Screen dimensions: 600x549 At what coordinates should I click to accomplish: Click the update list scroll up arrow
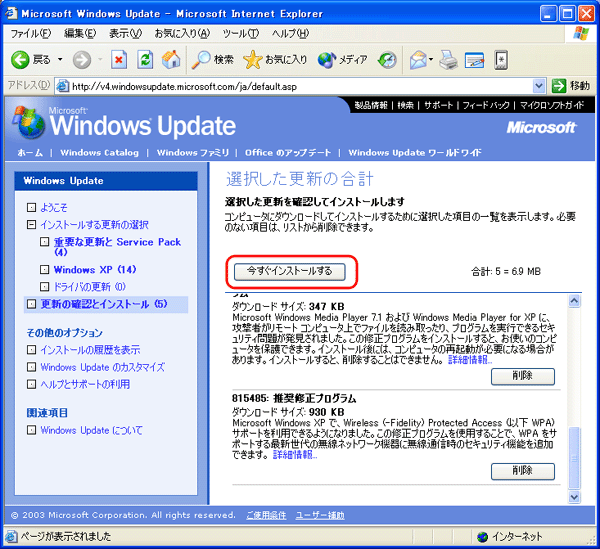point(574,301)
